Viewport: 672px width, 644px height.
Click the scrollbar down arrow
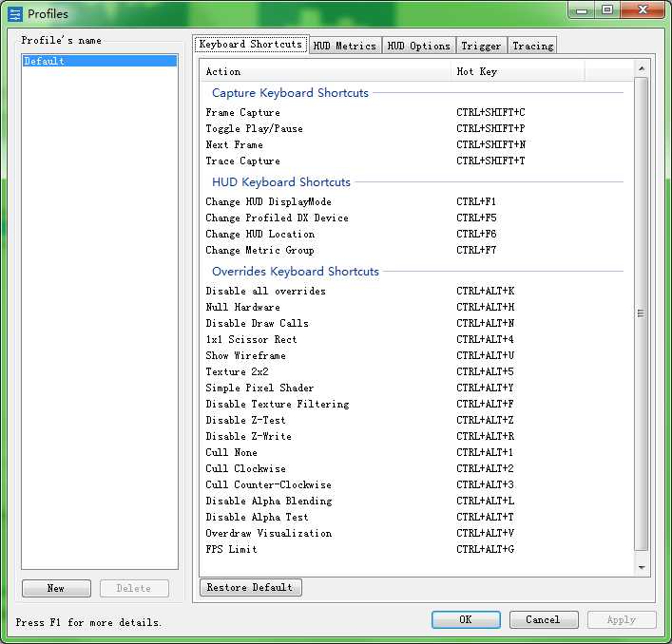click(642, 567)
